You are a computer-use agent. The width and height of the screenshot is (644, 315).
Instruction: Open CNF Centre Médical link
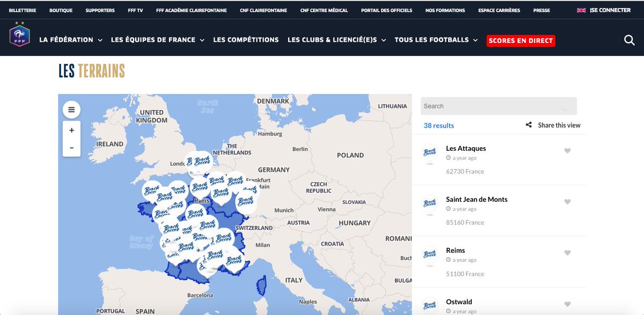coord(324,10)
